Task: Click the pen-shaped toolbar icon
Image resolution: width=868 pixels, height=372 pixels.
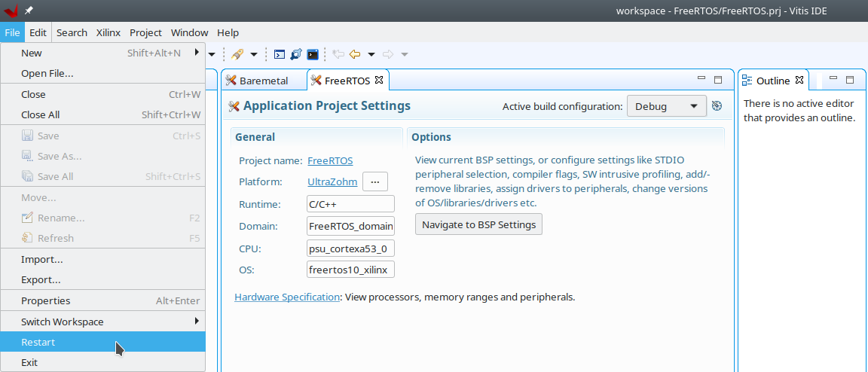Action: 237,54
